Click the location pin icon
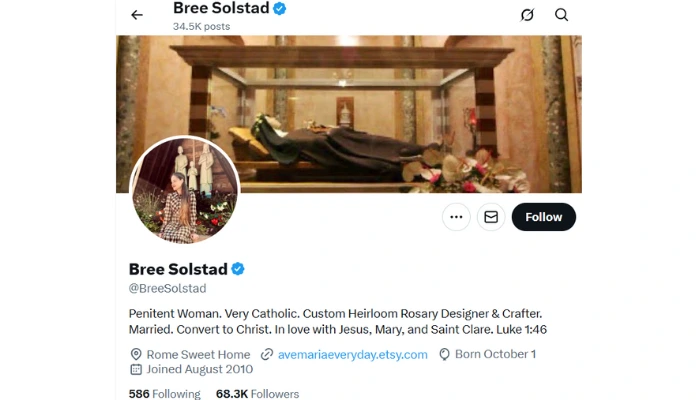This screenshot has width=700, height=400. (136, 354)
